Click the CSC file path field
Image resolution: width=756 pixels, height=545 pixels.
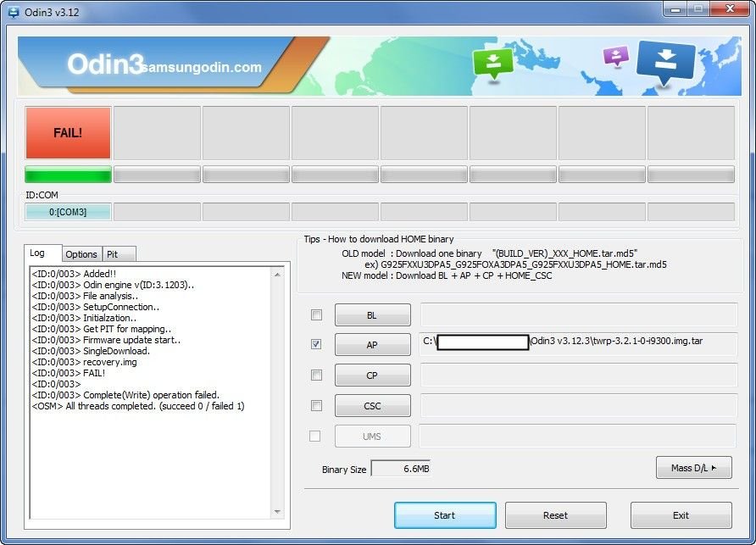(x=579, y=405)
